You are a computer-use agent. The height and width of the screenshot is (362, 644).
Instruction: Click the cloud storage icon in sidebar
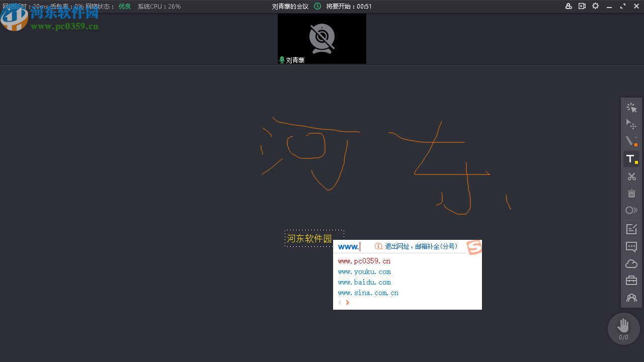(x=631, y=263)
